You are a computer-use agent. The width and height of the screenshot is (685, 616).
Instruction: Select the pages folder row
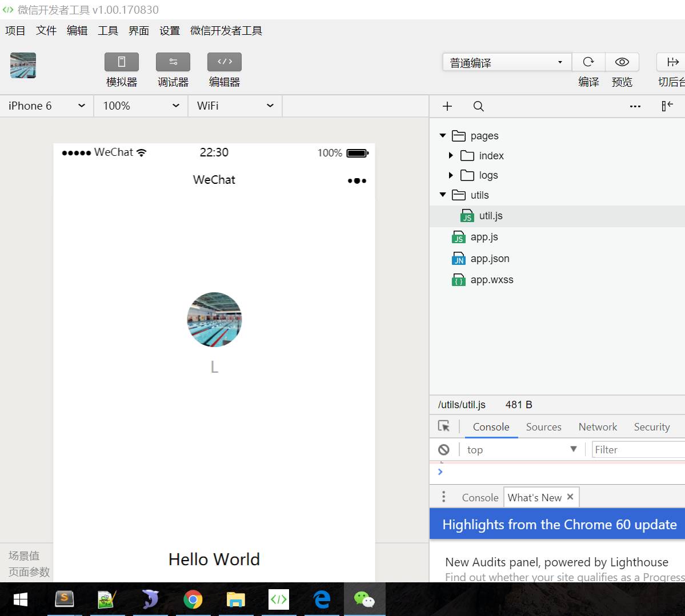click(x=557, y=136)
